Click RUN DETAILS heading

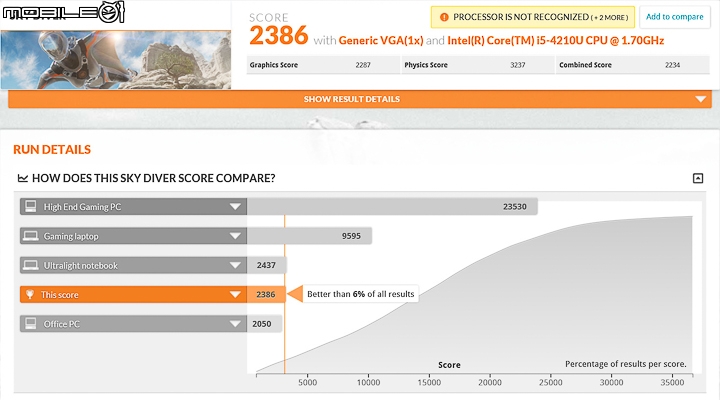coord(52,150)
